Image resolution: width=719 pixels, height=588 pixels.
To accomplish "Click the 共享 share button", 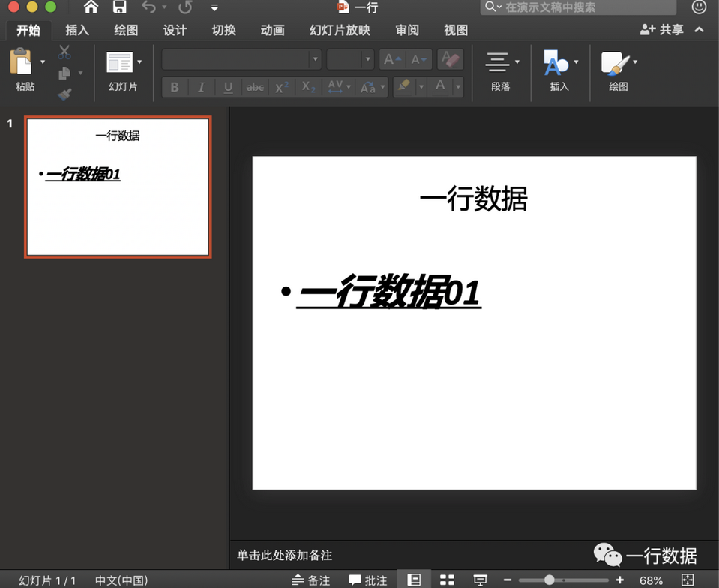I will click(x=662, y=30).
